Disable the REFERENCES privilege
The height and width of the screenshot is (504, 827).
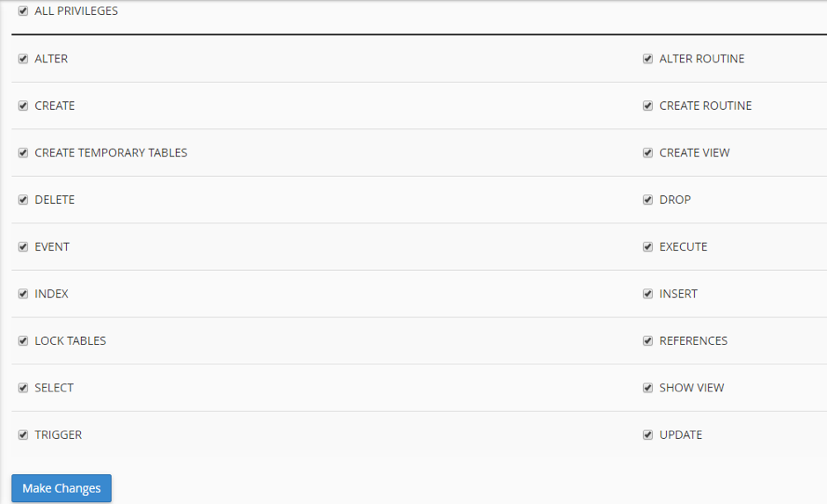(648, 340)
